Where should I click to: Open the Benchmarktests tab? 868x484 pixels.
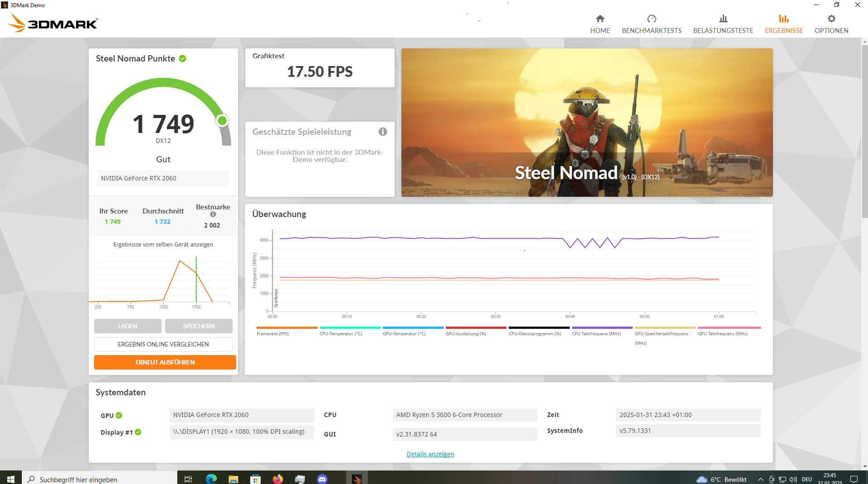[652, 24]
